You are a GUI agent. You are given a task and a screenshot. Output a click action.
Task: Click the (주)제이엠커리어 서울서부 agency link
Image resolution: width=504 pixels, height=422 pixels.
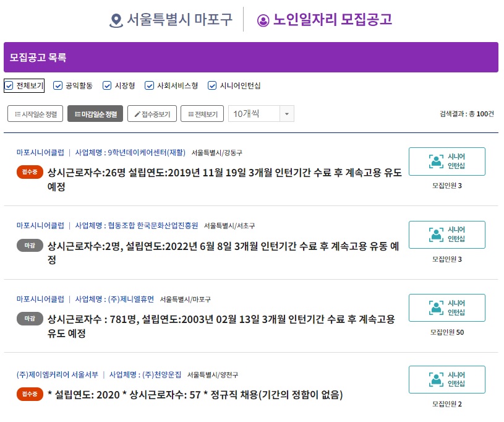click(58, 375)
